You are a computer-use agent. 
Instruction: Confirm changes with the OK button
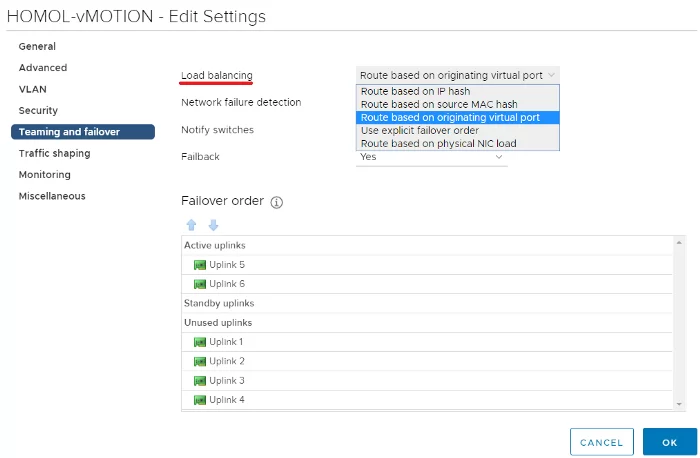(669, 442)
